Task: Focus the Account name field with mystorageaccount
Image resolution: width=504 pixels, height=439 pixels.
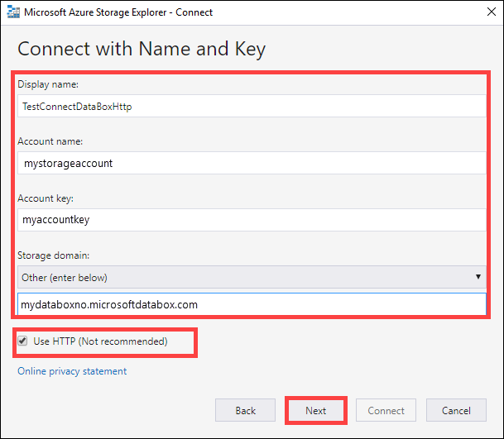Action: (x=252, y=163)
